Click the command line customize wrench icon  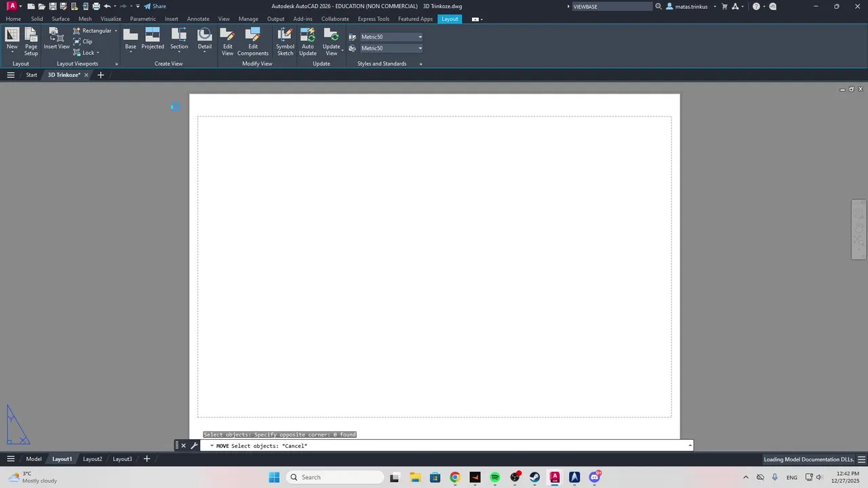coord(194,445)
